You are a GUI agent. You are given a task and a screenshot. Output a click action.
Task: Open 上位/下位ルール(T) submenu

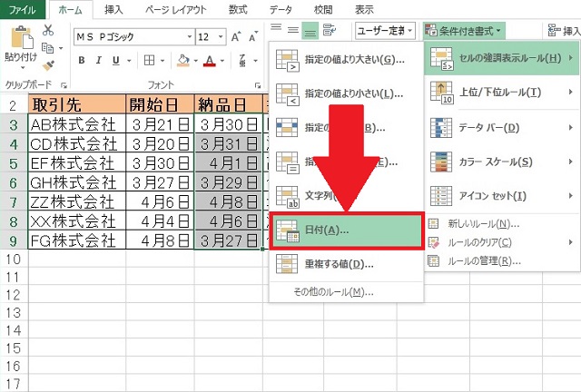click(x=502, y=93)
